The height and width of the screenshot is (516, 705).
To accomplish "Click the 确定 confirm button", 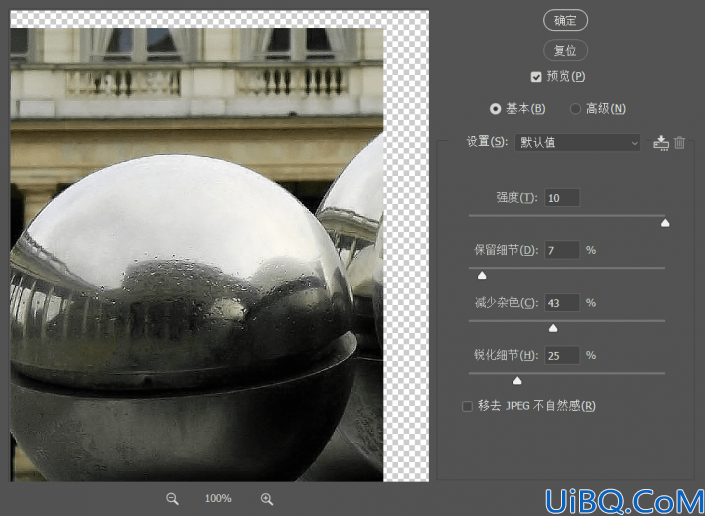I will tap(565, 20).
